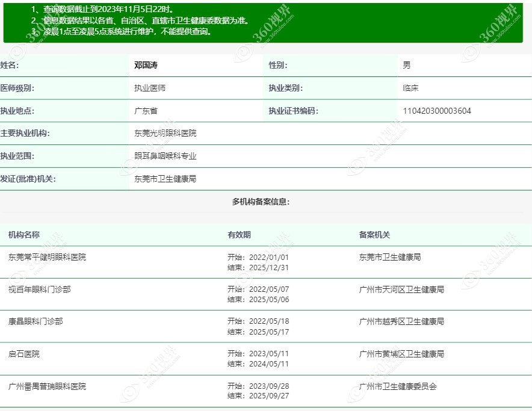Select the row 启石医院
The width and height of the screenshot is (532, 411).
[x=266, y=359]
